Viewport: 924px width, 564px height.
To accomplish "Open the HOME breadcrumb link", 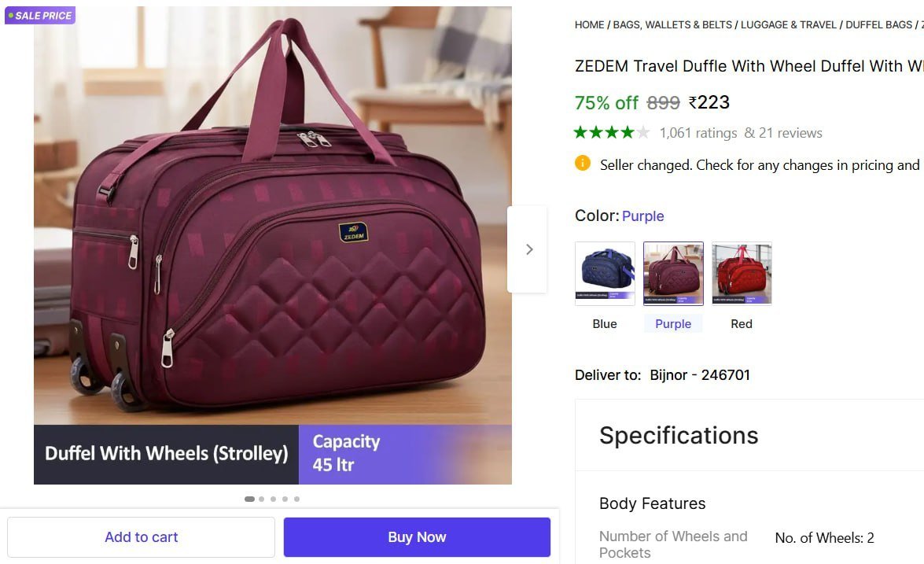I will [x=589, y=25].
